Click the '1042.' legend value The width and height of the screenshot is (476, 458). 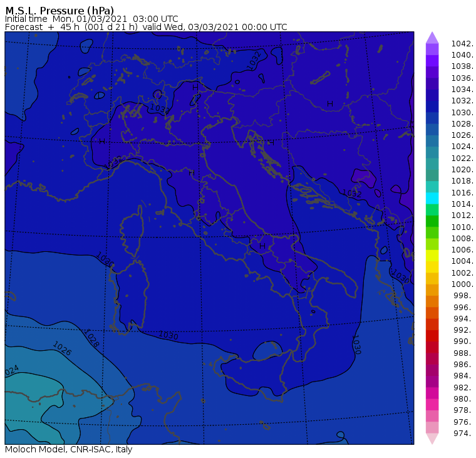[x=462, y=44]
